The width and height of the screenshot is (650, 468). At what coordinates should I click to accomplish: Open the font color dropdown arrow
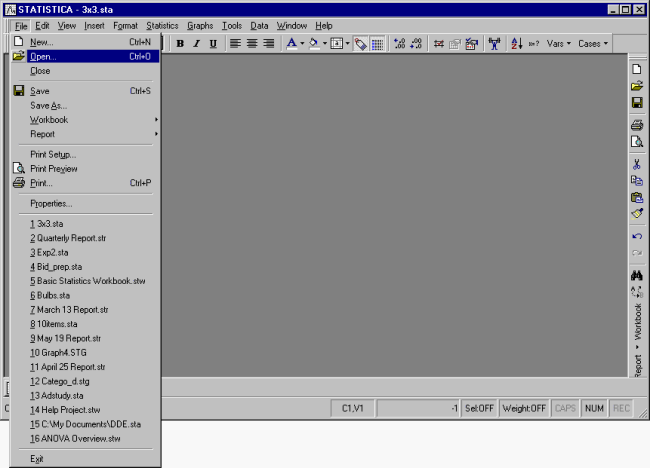[x=302, y=44]
